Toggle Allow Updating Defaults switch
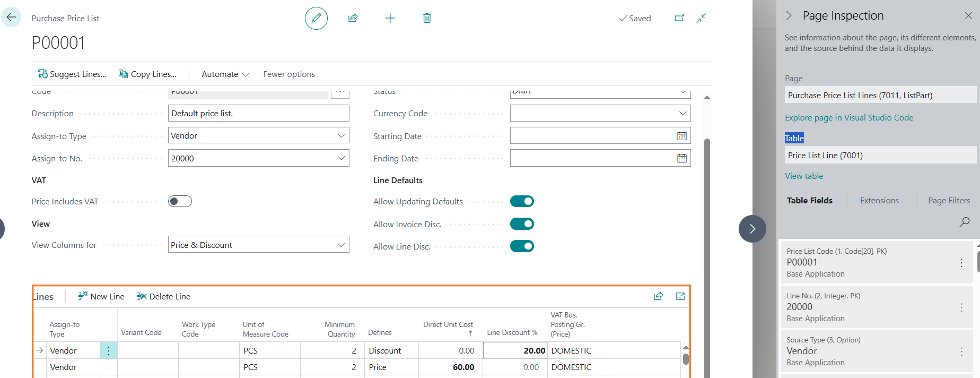980x378 pixels. [522, 201]
